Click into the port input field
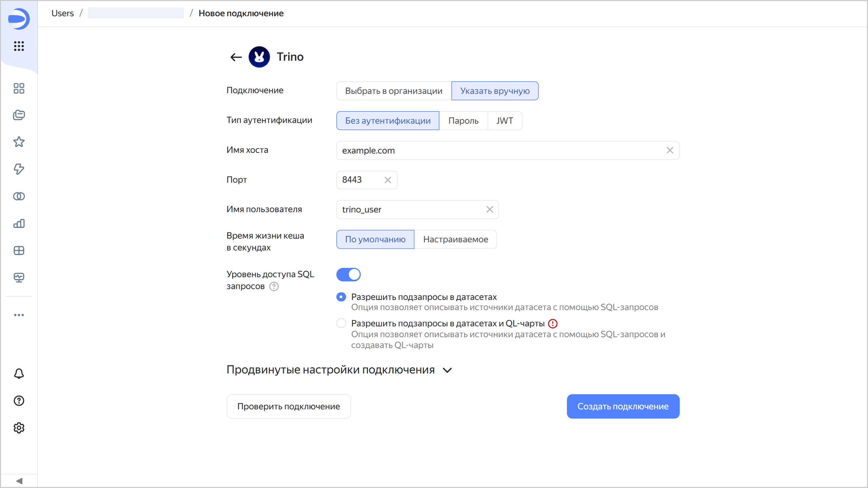 [x=360, y=180]
